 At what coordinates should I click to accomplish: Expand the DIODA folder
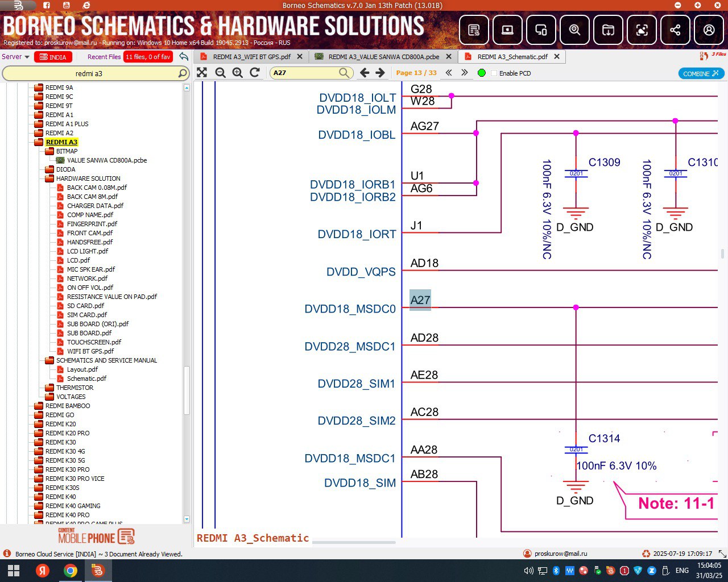click(x=49, y=169)
